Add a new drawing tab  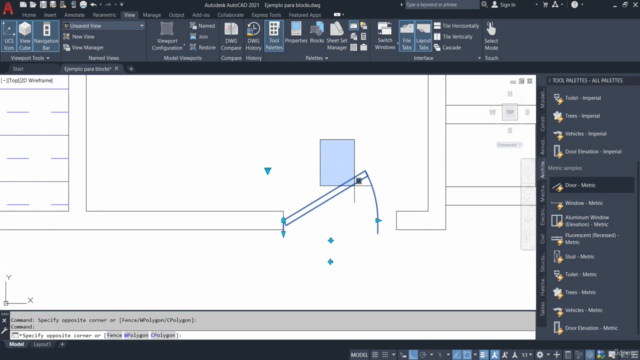(x=131, y=69)
